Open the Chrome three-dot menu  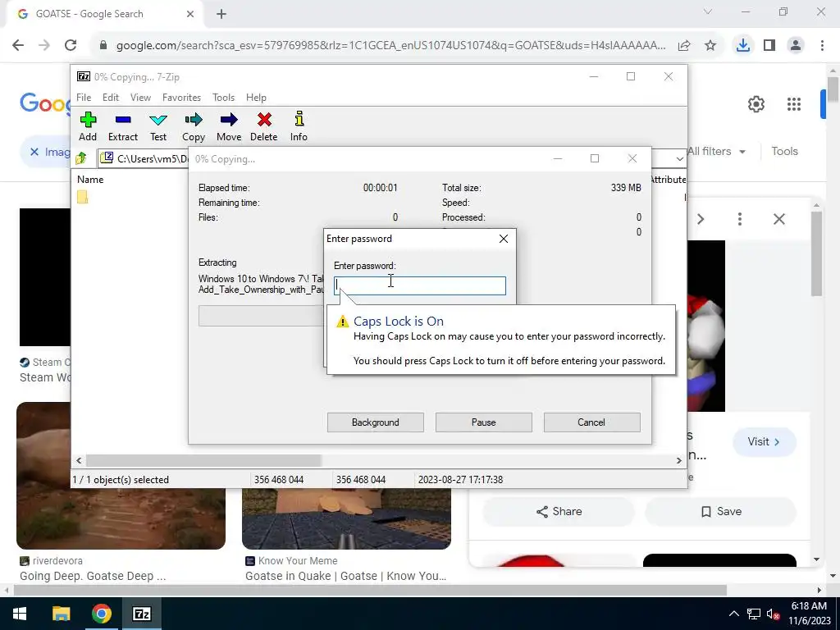[x=822, y=46]
